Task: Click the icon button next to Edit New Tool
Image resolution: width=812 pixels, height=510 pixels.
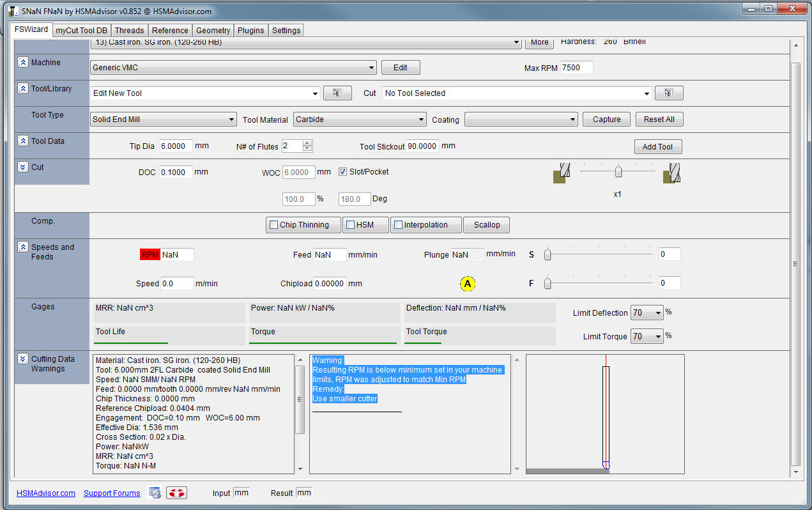Action: [337, 93]
